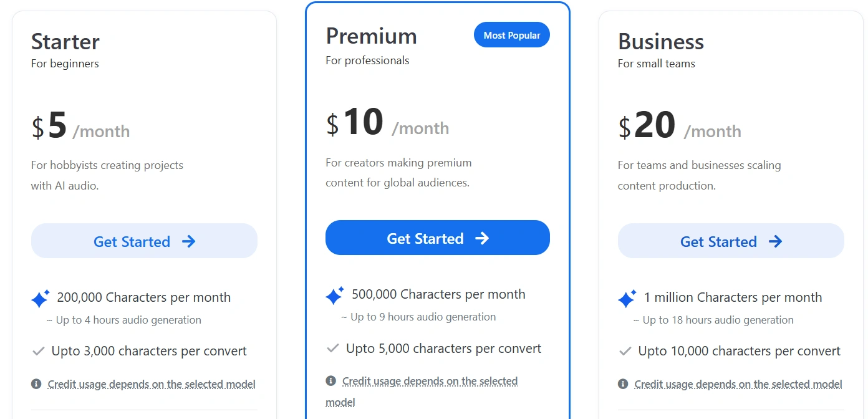Click the info icon in the Business plan
Screen dimensions: 868x419
623,384
